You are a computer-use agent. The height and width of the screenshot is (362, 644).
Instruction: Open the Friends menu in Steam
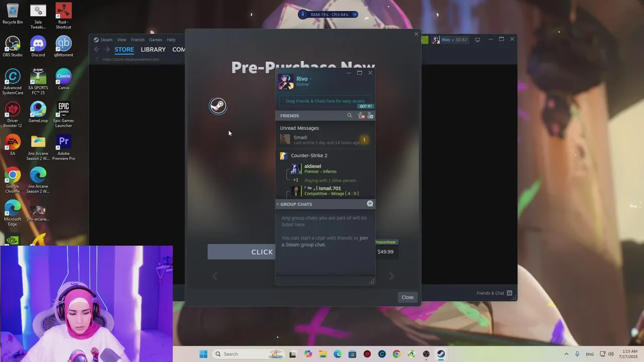(137, 40)
